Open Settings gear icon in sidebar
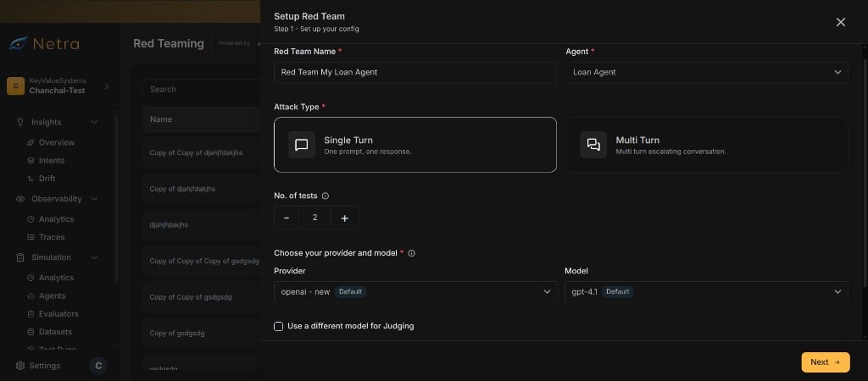 [x=20, y=366]
